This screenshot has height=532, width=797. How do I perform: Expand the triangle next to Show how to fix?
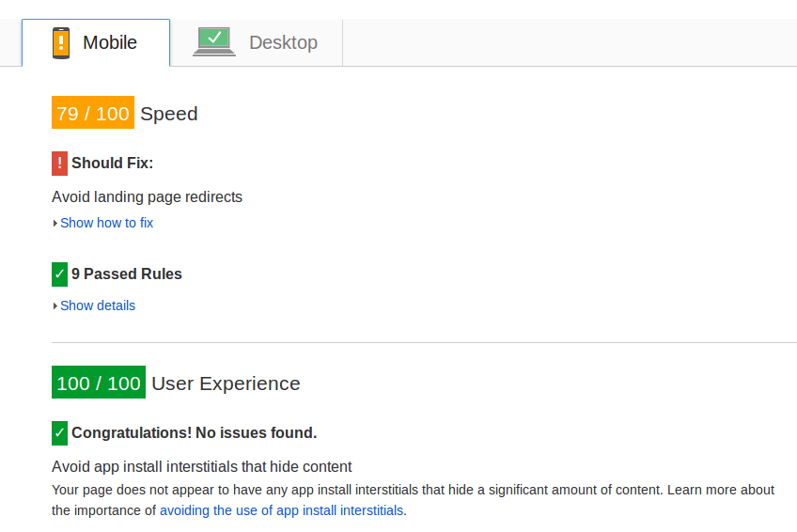[55, 223]
